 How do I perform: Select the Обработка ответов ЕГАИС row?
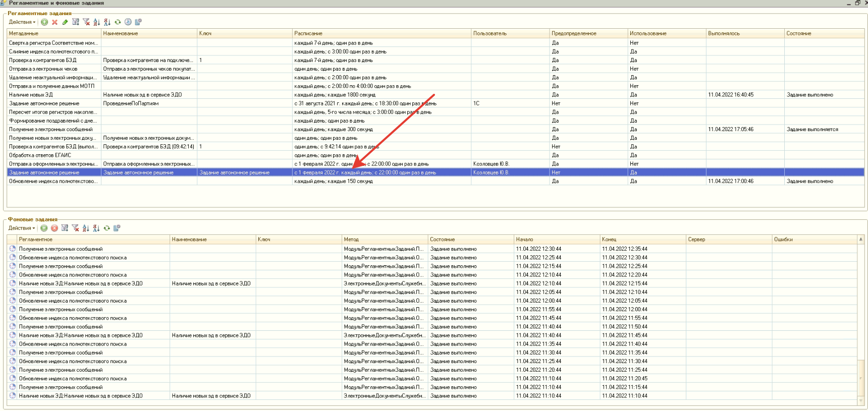coord(40,155)
